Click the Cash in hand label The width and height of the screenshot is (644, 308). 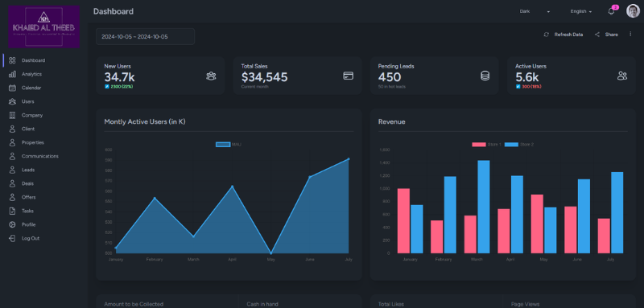(x=262, y=304)
